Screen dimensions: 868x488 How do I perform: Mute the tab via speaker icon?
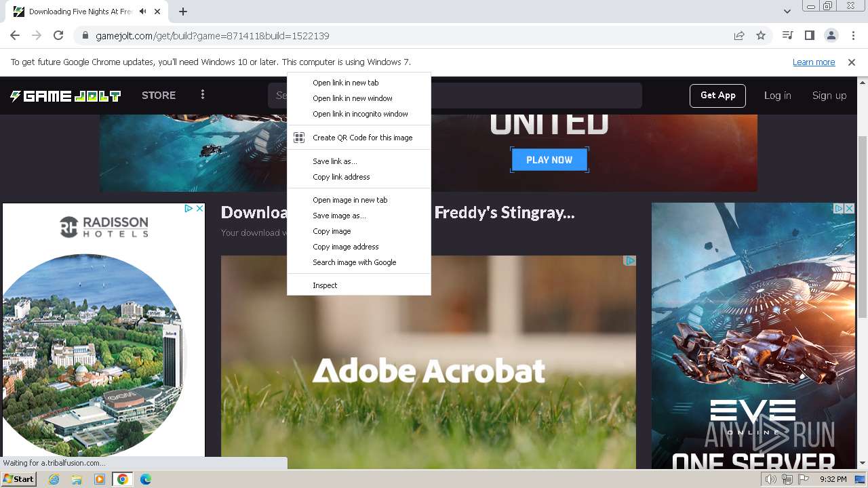[x=143, y=12]
